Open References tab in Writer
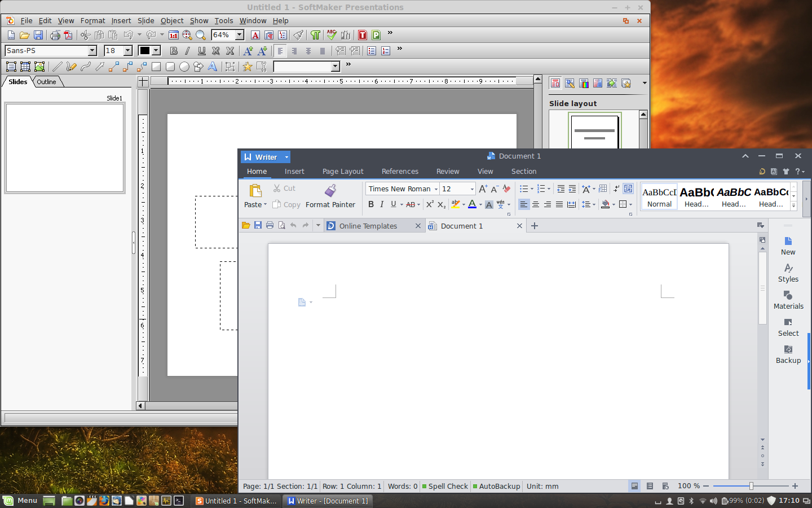812x508 pixels. coord(400,171)
